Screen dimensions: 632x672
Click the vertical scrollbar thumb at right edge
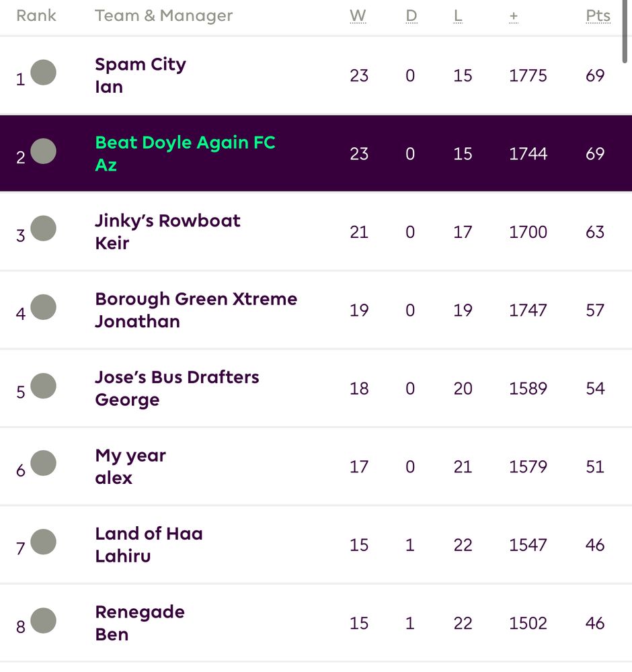(625, 31)
